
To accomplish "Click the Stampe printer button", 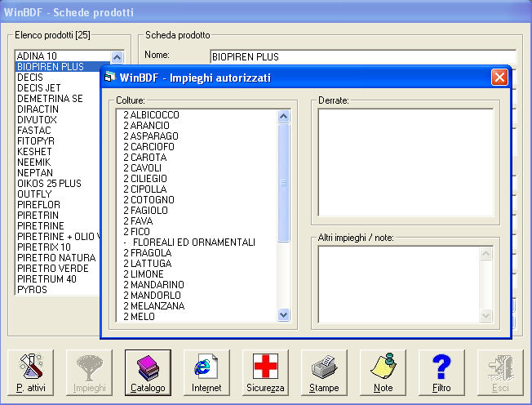I will 324,373.
